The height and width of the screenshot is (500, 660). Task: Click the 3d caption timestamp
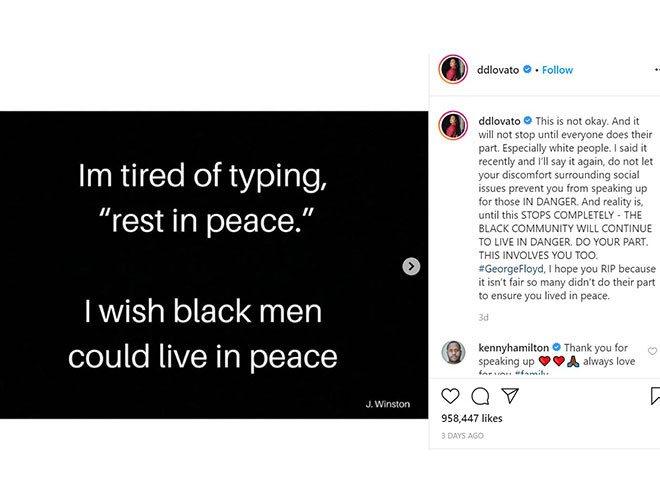484,317
